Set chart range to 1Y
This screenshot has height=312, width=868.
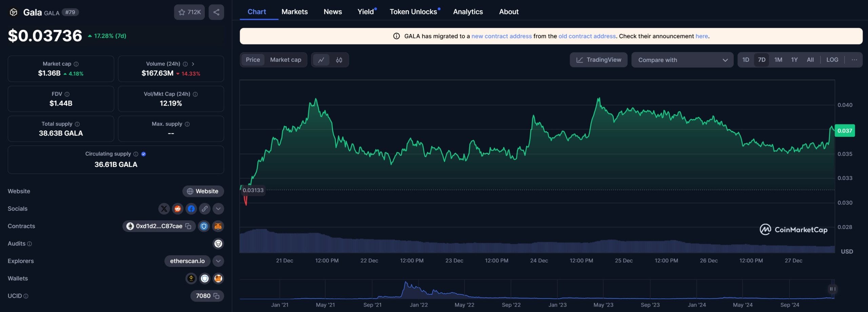pyautogui.click(x=794, y=60)
